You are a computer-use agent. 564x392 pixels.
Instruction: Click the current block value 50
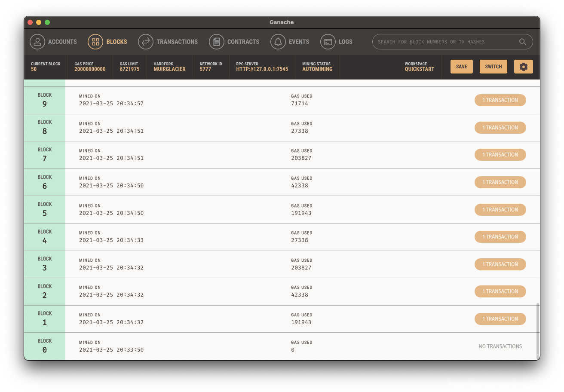(34, 69)
